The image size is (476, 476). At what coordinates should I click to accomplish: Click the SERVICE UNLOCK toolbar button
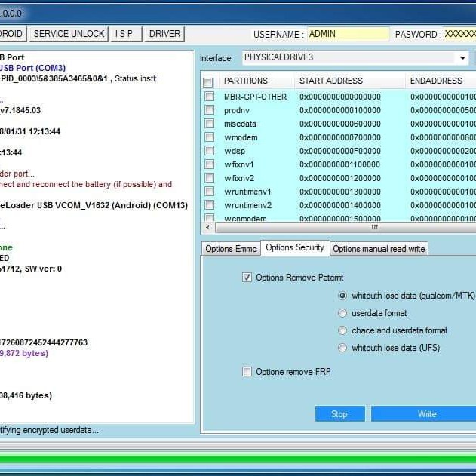69,34
